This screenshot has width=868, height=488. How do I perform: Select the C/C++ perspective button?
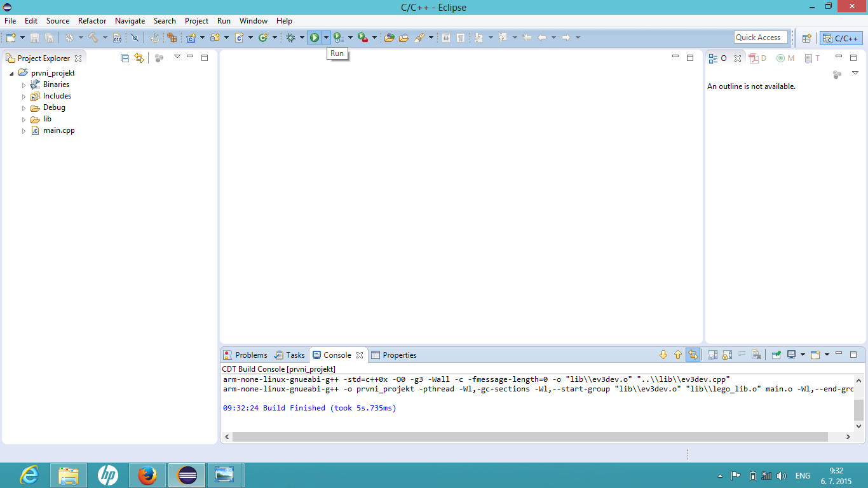841,38
